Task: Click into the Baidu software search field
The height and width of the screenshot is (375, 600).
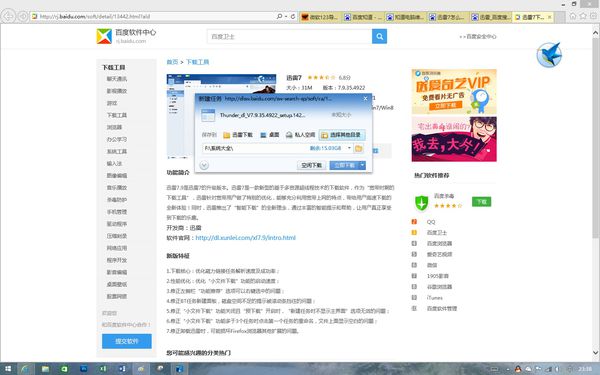Action: (289, 36)
